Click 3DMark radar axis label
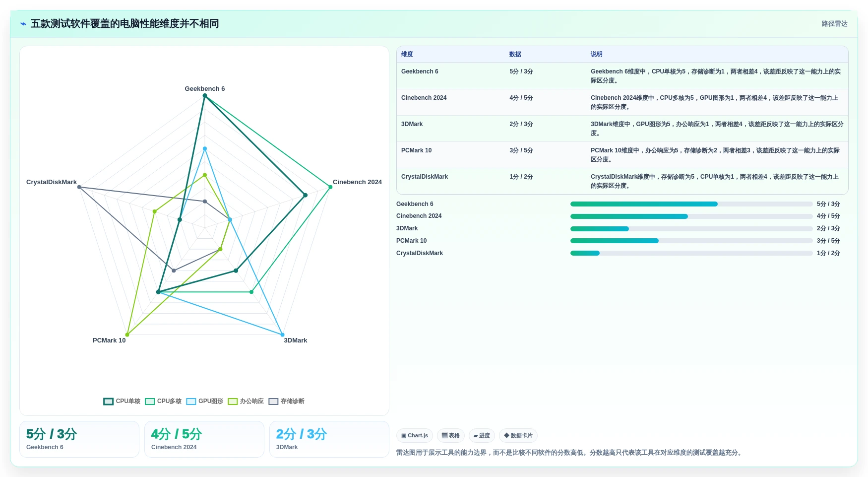Viewport: 868px width, 477px height. pos(296,341)
